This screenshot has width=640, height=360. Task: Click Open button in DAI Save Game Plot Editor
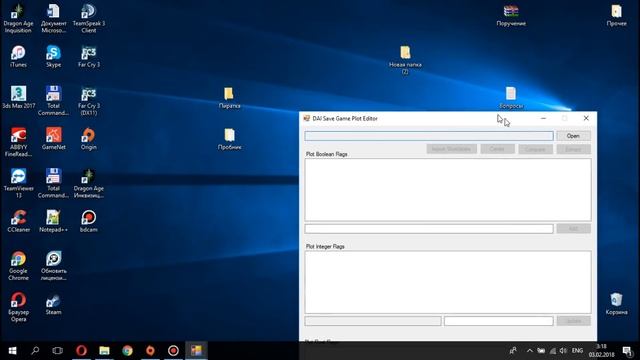coord(573,136)
